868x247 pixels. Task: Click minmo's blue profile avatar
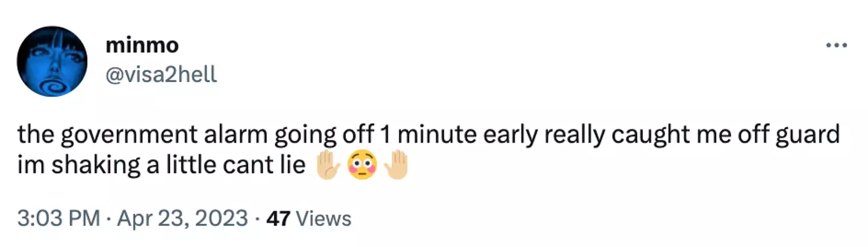[52, 62]
